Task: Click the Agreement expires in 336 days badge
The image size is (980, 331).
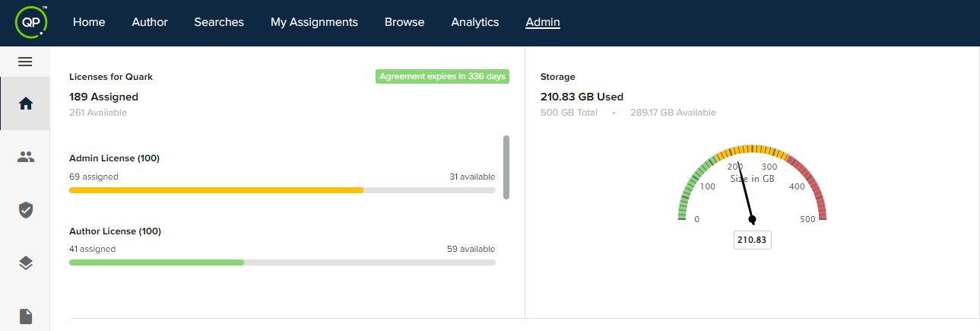Action: pyautogui.click(x=442, y=76)
